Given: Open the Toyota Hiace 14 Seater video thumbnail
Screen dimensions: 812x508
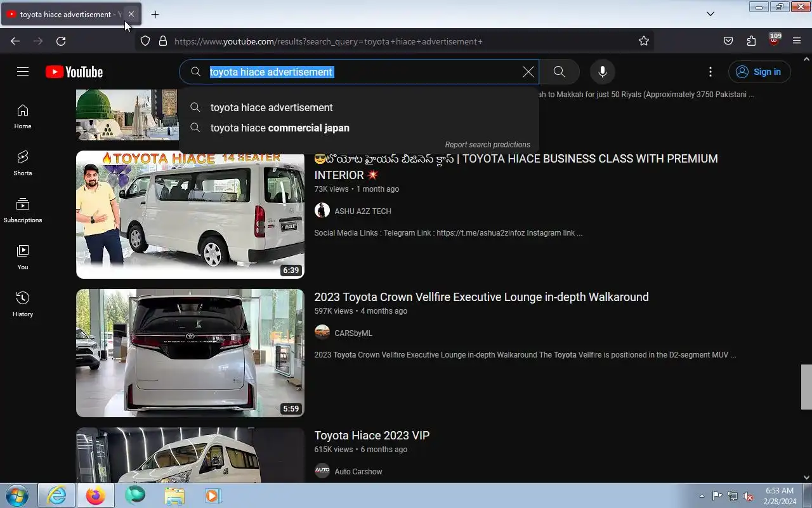Looking at the screenshot, I should click(x=190, y=215).
